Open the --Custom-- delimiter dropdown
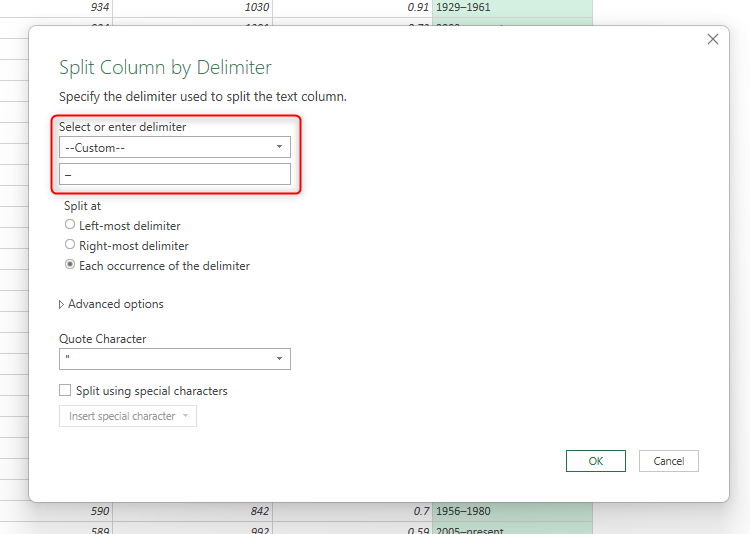The image size is (750, 534). pos(174,147)
